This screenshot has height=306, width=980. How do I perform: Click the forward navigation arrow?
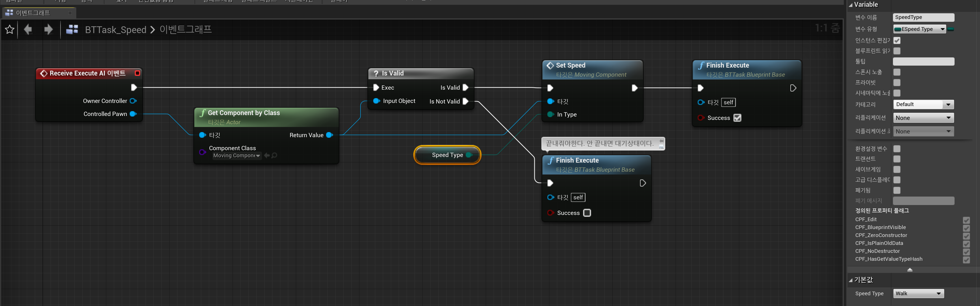[48, 29]
